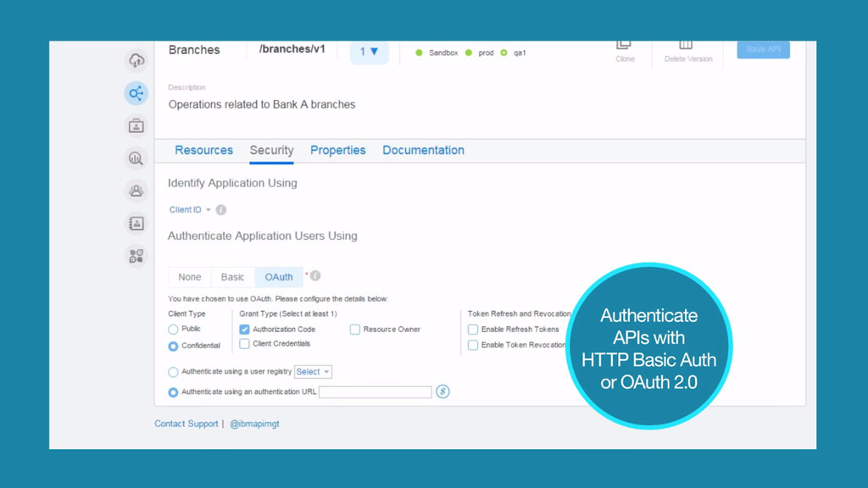Select the APIs sidebar icon
Image resolution: width=868 pixels, height=488 pixels.
click(136, 93)
